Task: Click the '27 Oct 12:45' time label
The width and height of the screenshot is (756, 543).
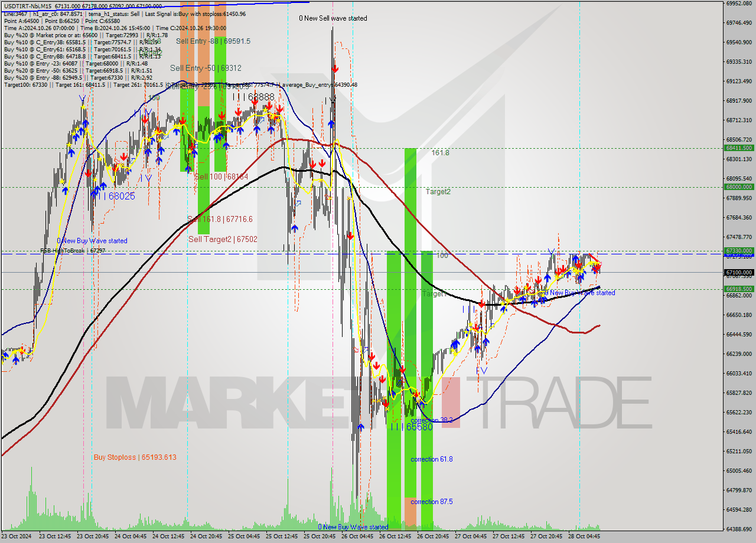Action: point(509,537)
